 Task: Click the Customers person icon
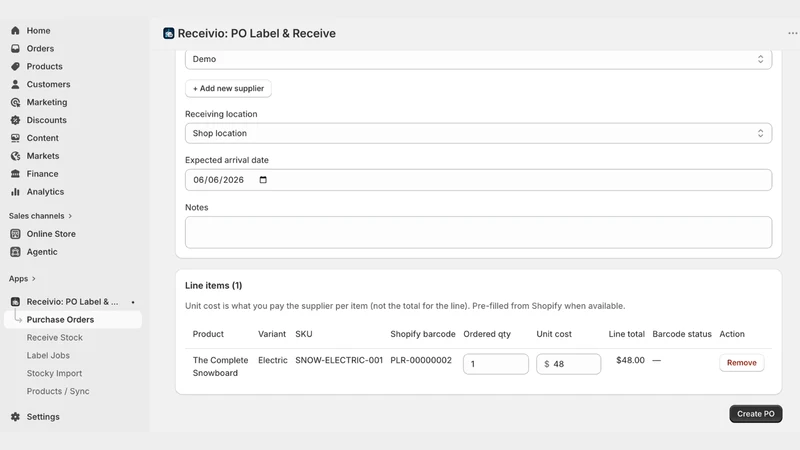pos(15,84)
